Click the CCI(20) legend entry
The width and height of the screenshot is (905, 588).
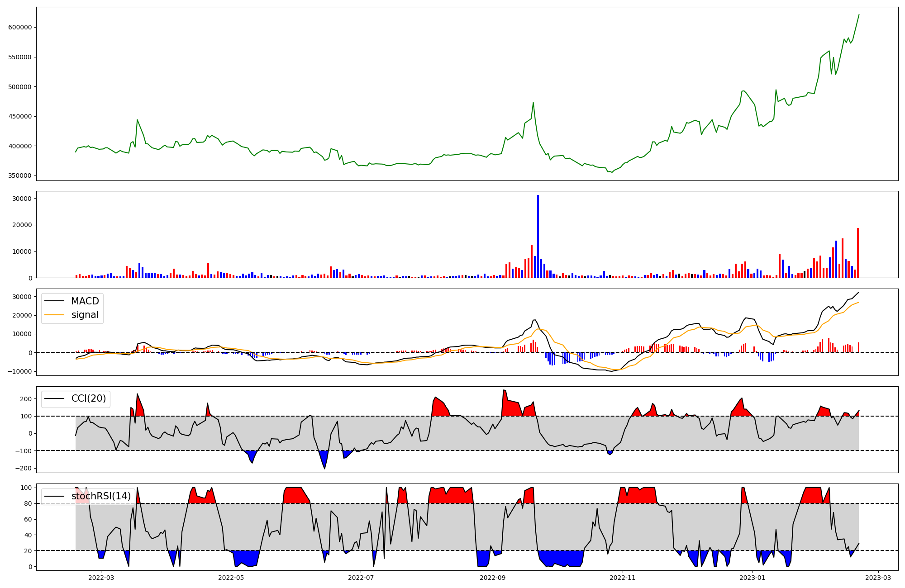coord(89,398)
